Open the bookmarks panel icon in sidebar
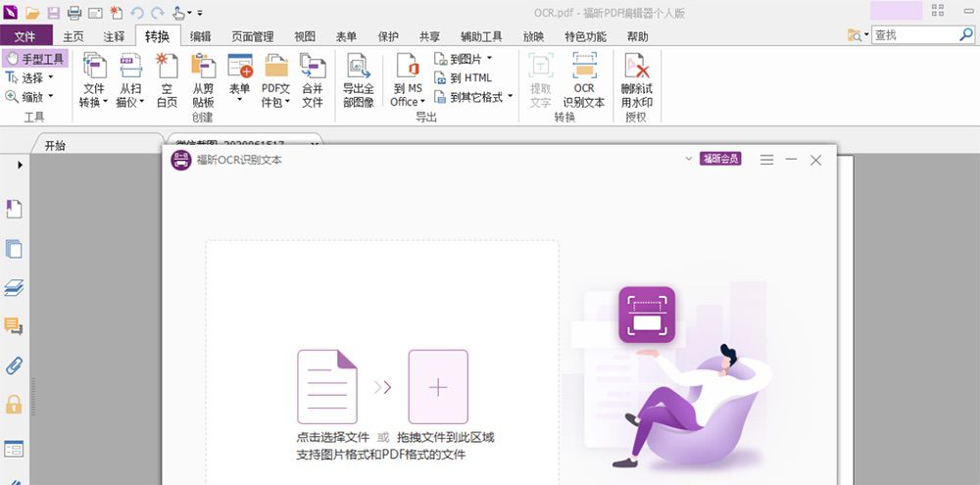Screen dimensions: 980x485 pos(14,209)
